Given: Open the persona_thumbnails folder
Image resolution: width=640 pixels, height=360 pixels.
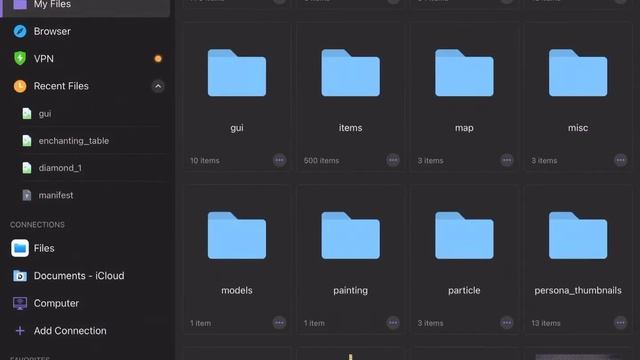Looking at the screenshot, I should (x=578, y=259).
